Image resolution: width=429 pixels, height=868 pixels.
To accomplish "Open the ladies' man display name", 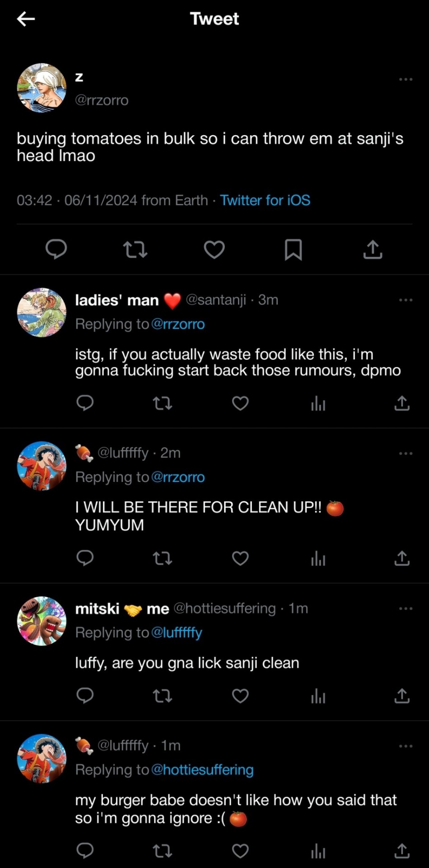I will [117, 300].
